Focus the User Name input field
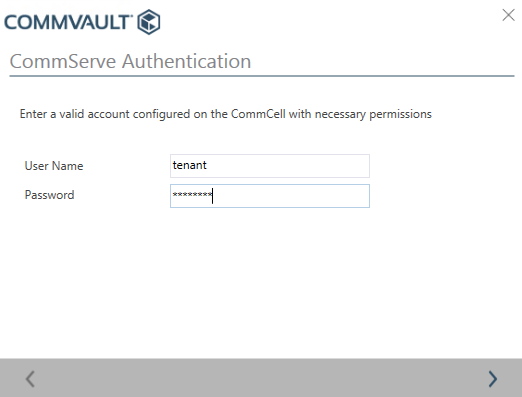This screenshot has width=522, height=397. click(270, 166)
